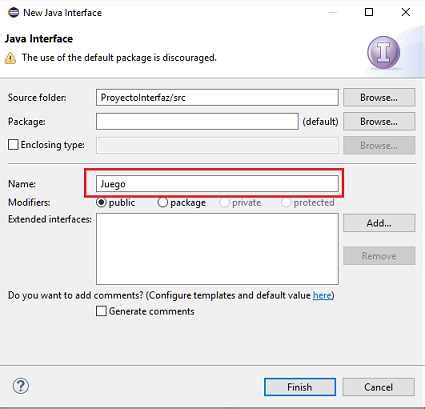Click the empty Package text field
Image resolution: width=425 pixels, height=409 pixels.
point(197,121)
